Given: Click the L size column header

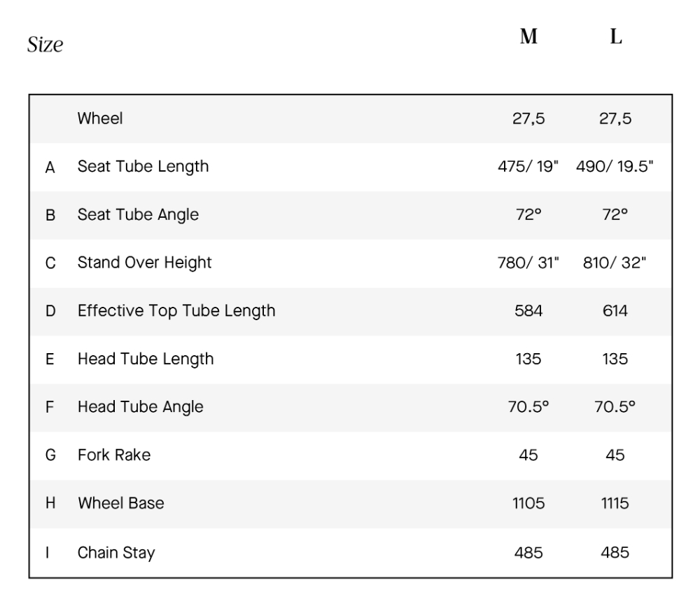Looking at the screenshot, I should [x=615, y=38].
